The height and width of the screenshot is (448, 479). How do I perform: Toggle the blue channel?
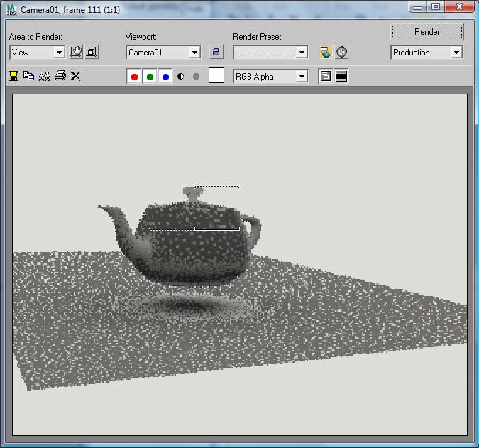(x=165, y=77)
